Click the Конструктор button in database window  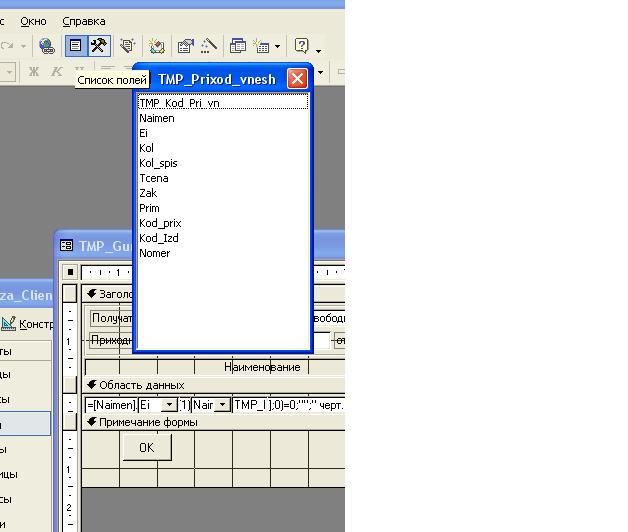pos(26,324)
